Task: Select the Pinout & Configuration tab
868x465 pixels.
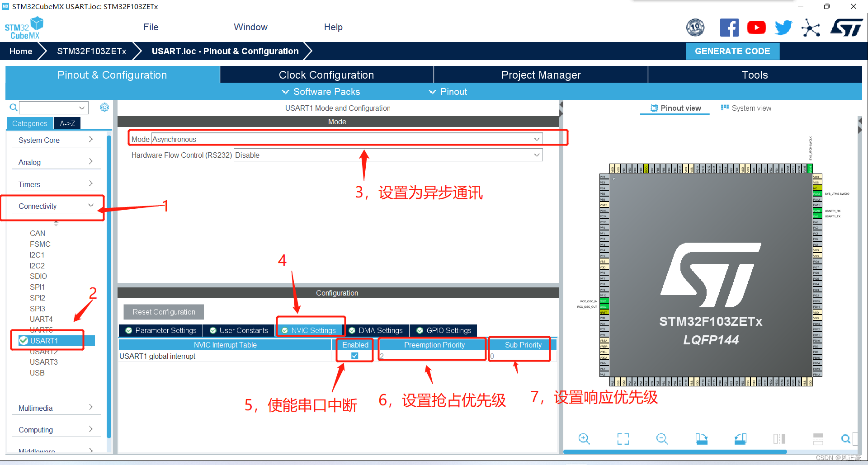Action: (113, 75)
